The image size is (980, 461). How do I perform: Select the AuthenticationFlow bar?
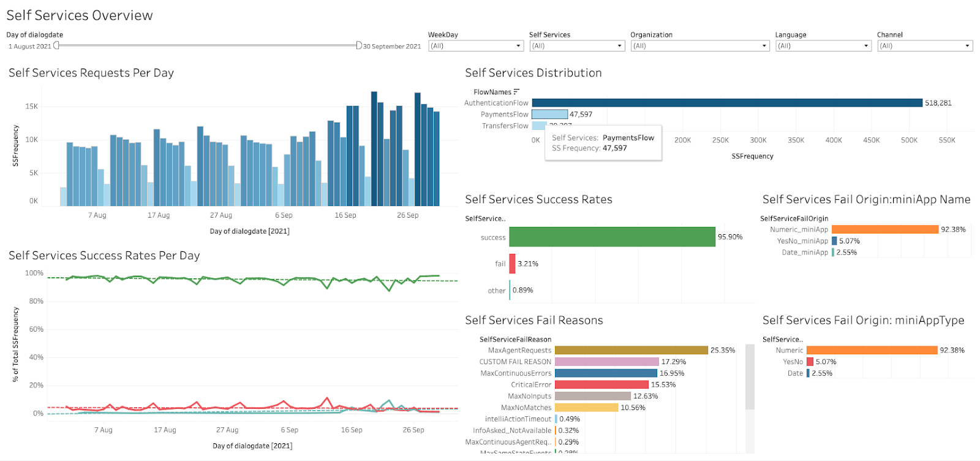click(726, 103)
